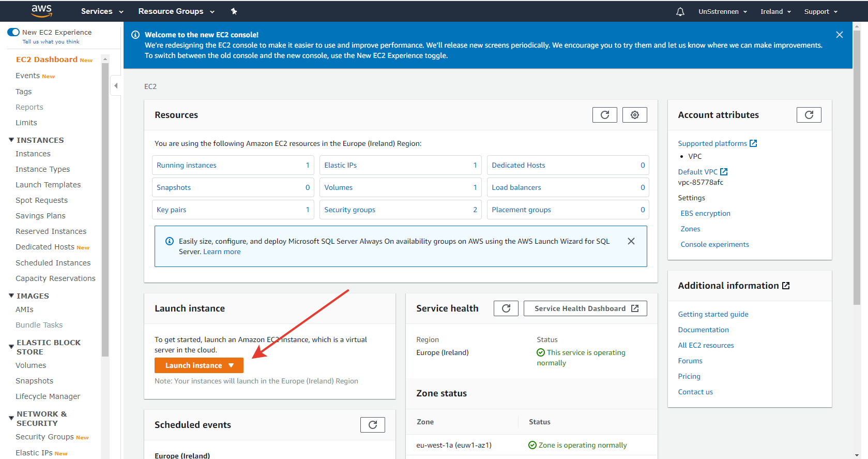868x459 pixels.
Task: Open the notifications bell
Action: point(680,11)
